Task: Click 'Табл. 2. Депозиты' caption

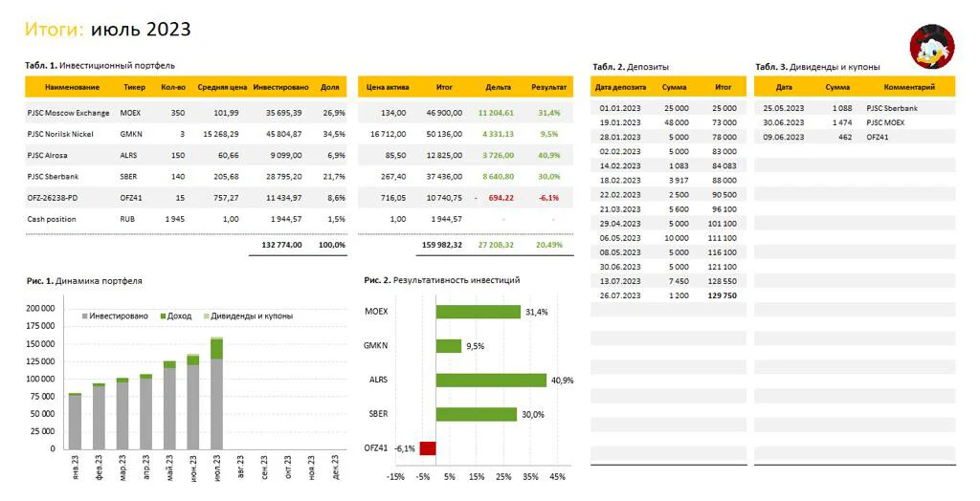Action: pos(631,67)
